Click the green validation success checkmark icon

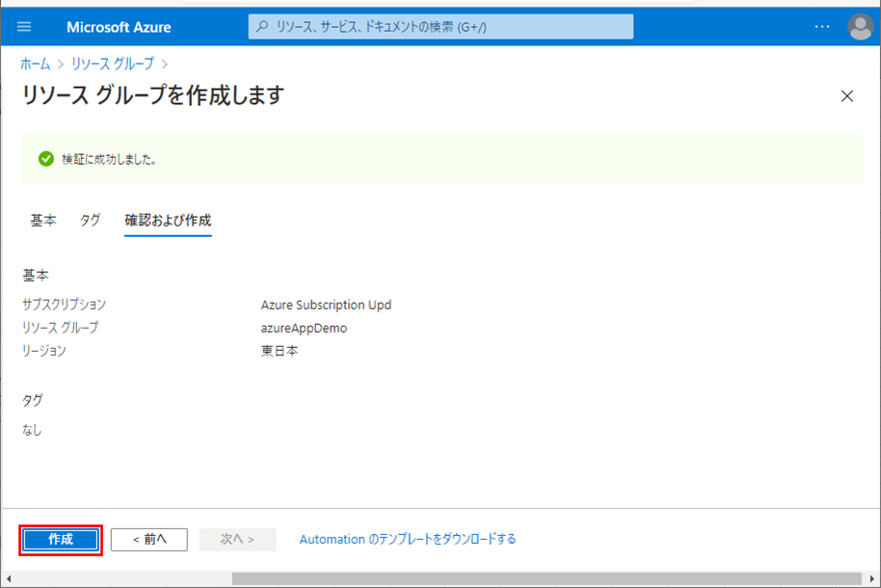(45, 159)
